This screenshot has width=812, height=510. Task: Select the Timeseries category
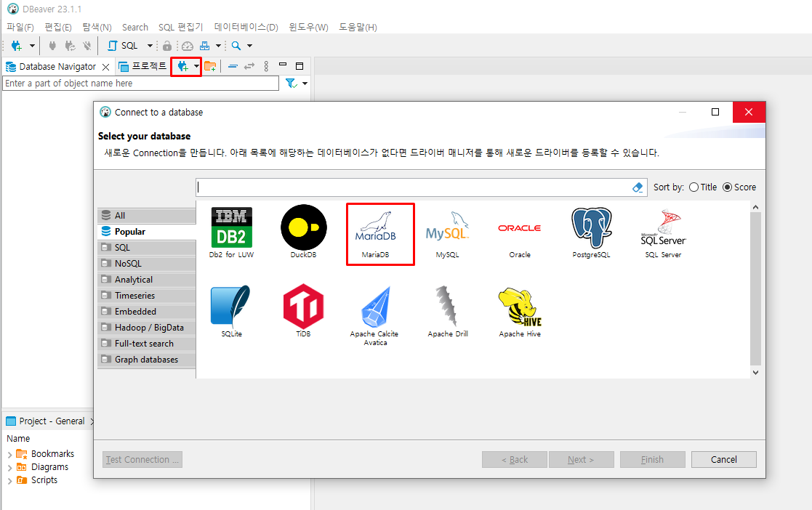[147, 296]
